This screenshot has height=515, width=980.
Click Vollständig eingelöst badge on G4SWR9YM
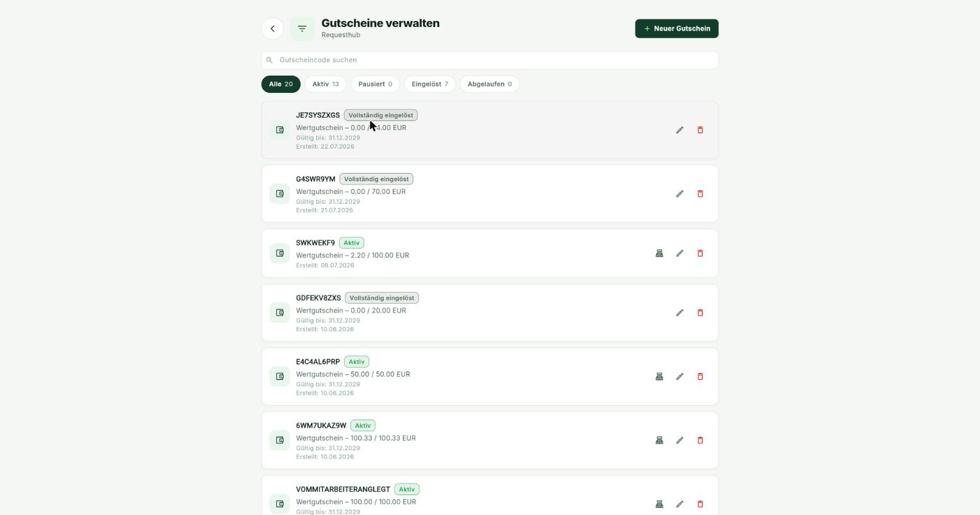pos(376,179)
